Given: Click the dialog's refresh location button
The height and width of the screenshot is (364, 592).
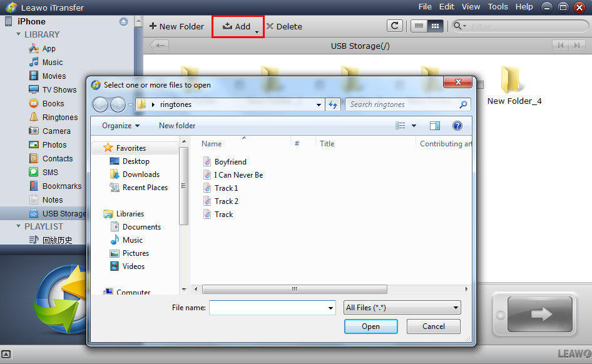Looking at the screenshot, I should point(333,104).
